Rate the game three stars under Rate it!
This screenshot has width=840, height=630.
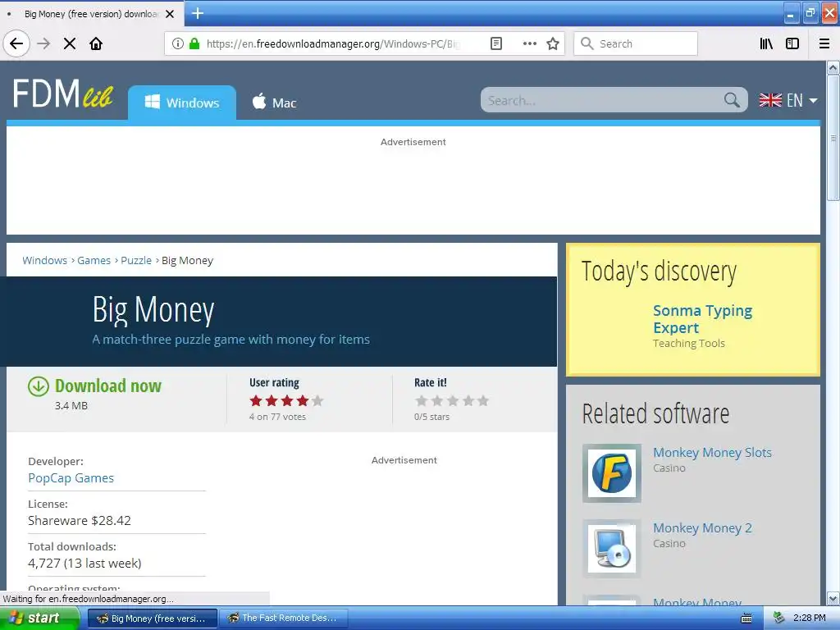(453, 400)
